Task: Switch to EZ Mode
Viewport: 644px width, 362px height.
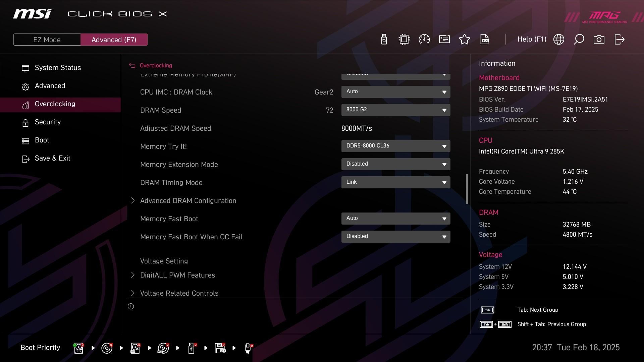Action: pyautogui.click(x=47, y=40)
